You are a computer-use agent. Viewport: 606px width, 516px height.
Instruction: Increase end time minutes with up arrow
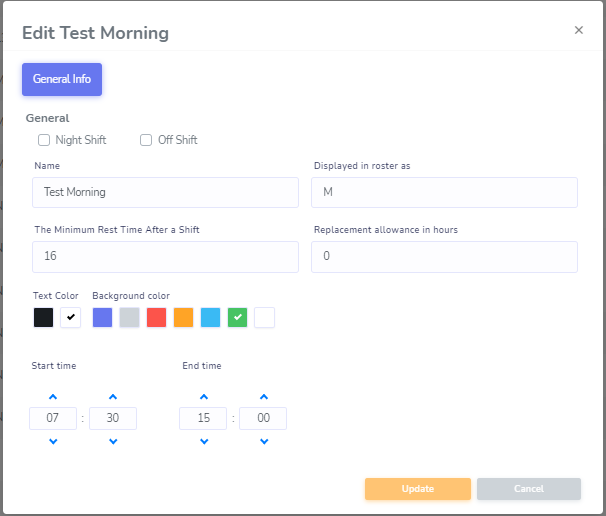(x=264, y=397)
